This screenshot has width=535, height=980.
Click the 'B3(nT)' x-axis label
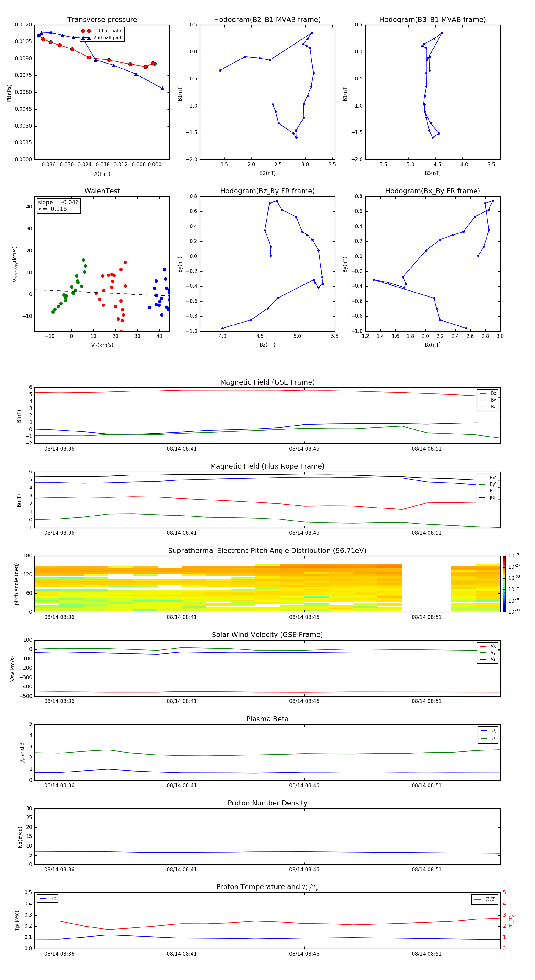pyautogui.click(x=432, y=173)
